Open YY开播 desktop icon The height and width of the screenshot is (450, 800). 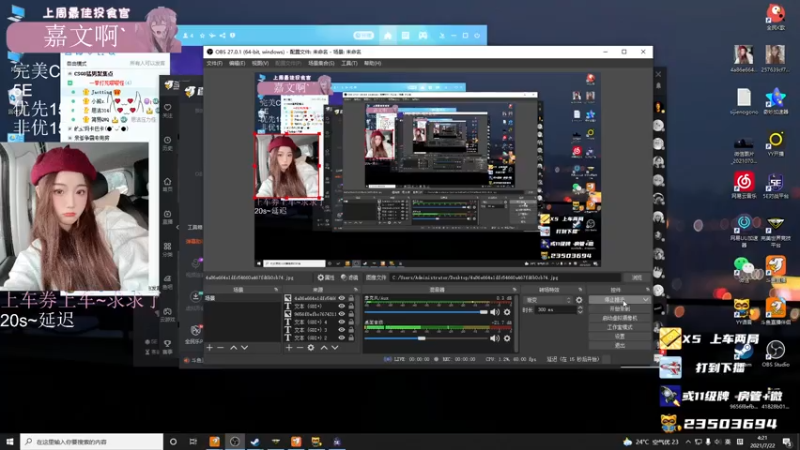coord(776,143)
